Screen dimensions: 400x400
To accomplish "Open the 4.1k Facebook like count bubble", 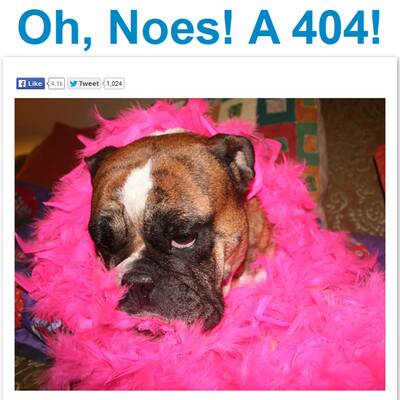I will tap(56, 83).
